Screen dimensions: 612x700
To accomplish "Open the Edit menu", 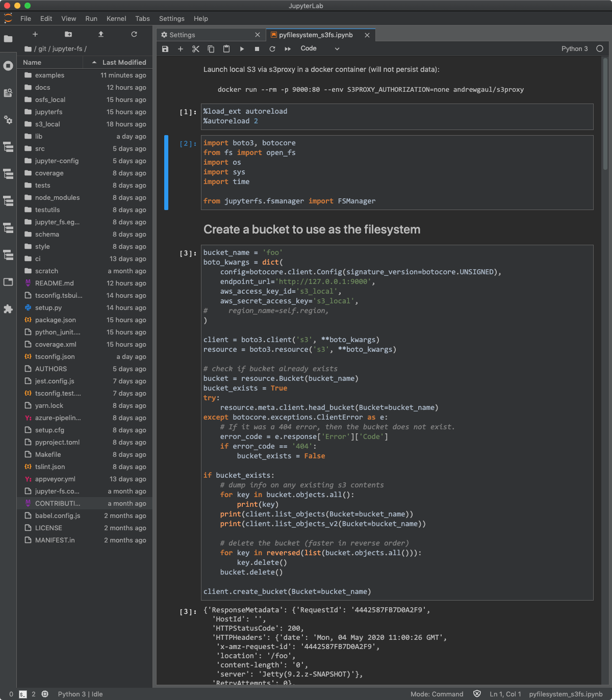I will (x=46, y=18).
